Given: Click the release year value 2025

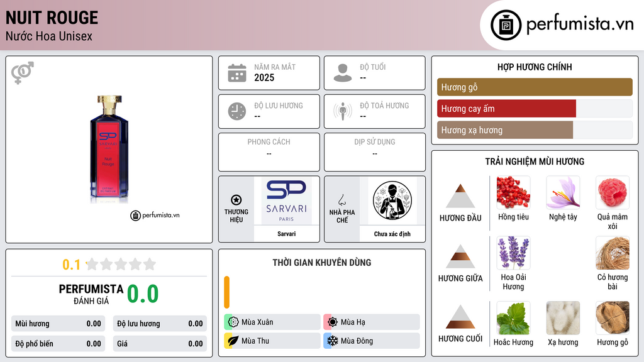Looking at the screenshot, I should [x=264, y=77].
